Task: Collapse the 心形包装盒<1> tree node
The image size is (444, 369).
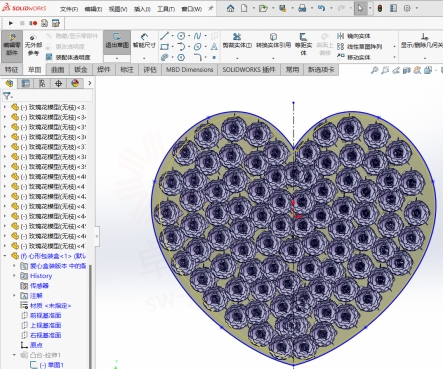Action: [x=5, y=256]
